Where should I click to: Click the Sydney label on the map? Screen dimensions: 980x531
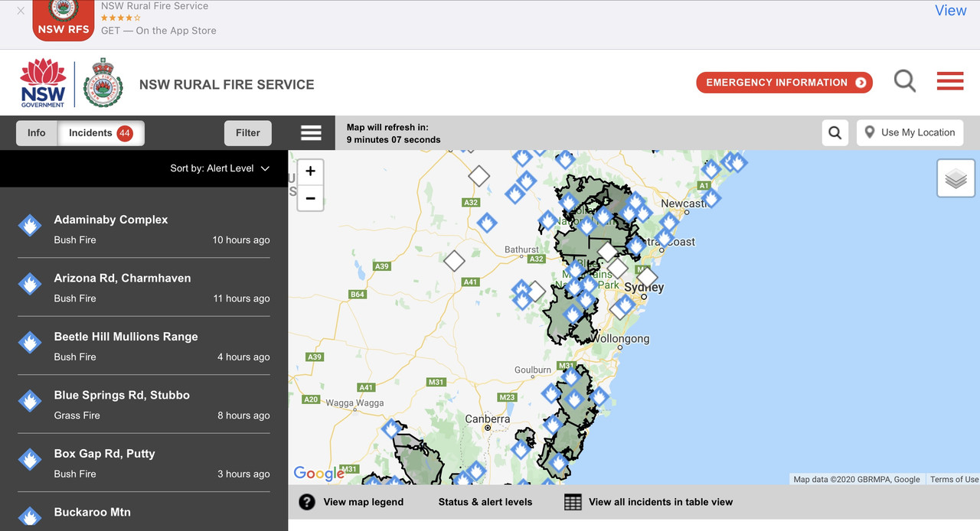(644, 288)
